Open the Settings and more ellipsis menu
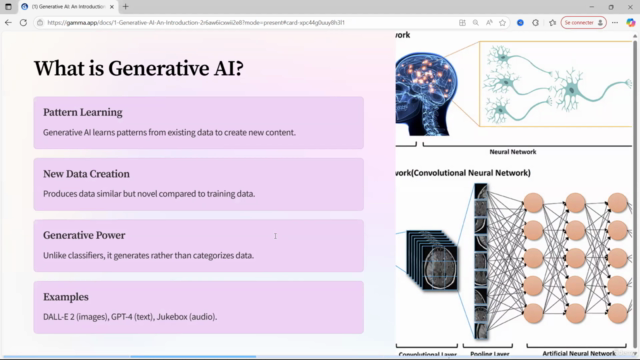Screen dimensions: 640x360 [x=615, y=22]
